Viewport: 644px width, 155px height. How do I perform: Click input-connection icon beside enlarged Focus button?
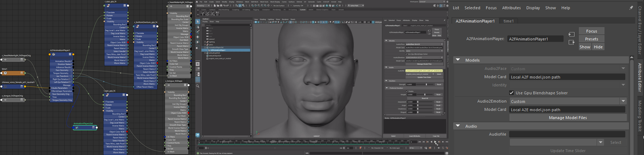click(571, 34)
